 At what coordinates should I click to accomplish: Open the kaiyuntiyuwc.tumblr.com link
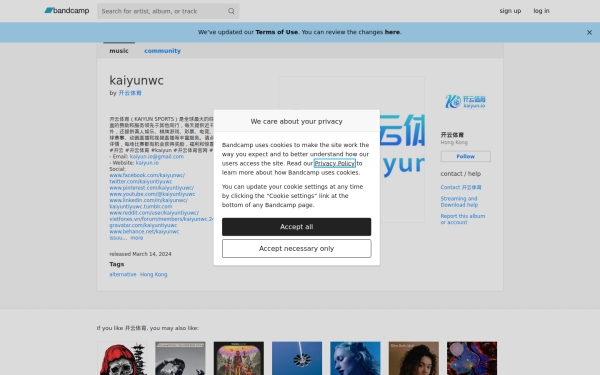141,206
